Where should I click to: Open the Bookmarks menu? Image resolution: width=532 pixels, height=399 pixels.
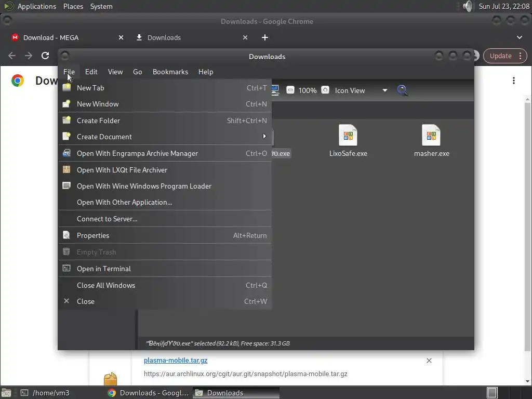point(170,72)
